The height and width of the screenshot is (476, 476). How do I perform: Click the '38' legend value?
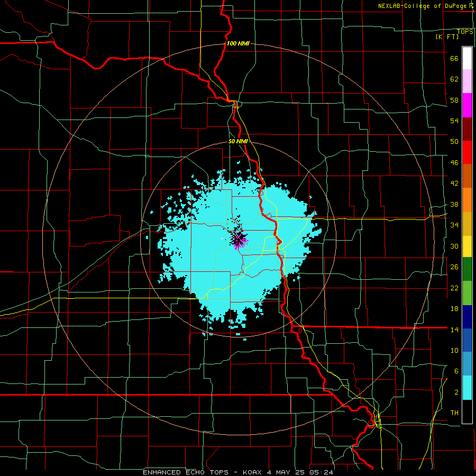click(x=454, y=205)
